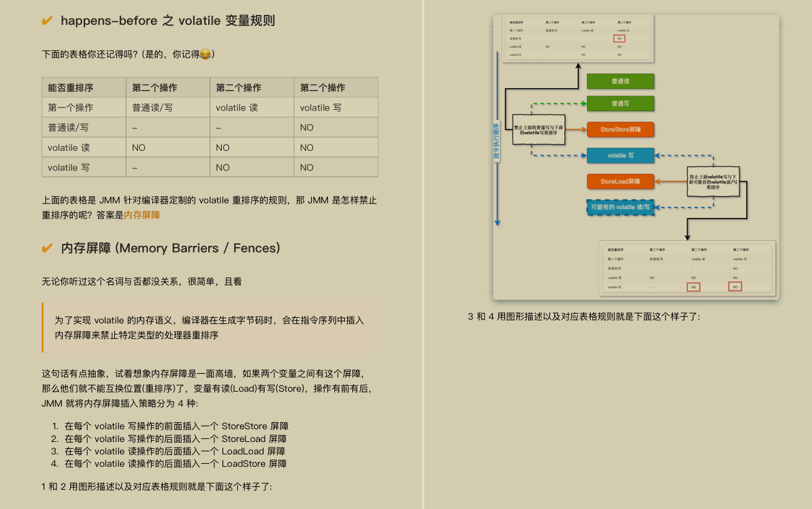Screen dimensions: 812x509
Task: Click the vertical 指令执行顺序 label
Action: (x=496, y=141)
